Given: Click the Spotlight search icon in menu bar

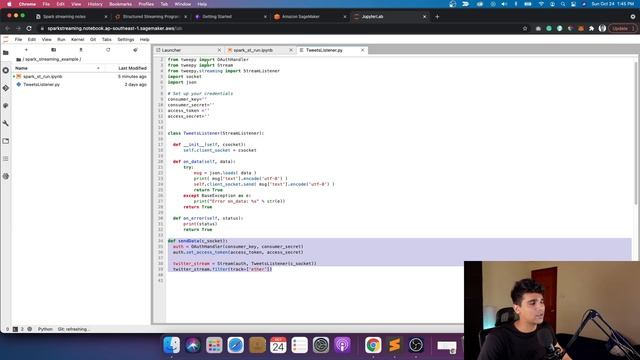Looking at the screenshot, I should coord(562,4).
